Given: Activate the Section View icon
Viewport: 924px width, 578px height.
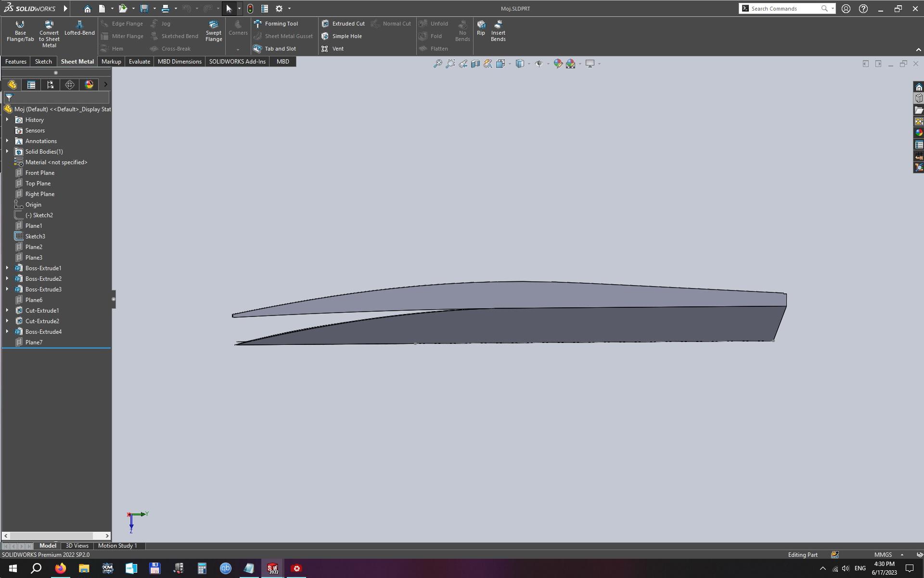Looking at the screenshot, I should pyautogui.click(x=475, y=64).
